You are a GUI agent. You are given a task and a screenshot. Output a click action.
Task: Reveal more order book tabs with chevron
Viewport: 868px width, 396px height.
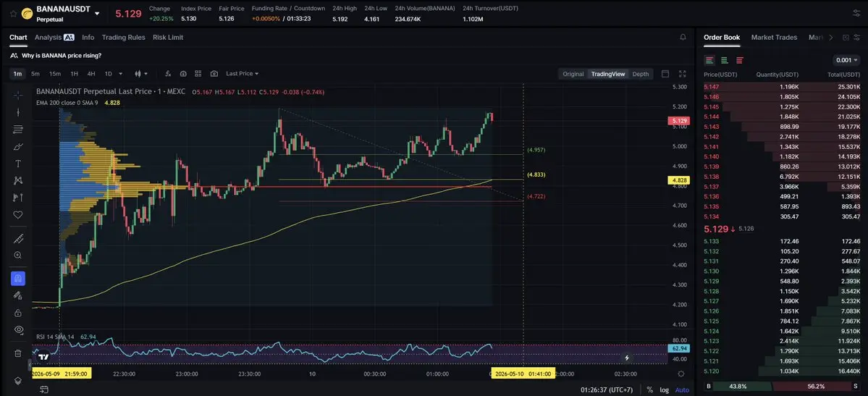pos(830,37)
